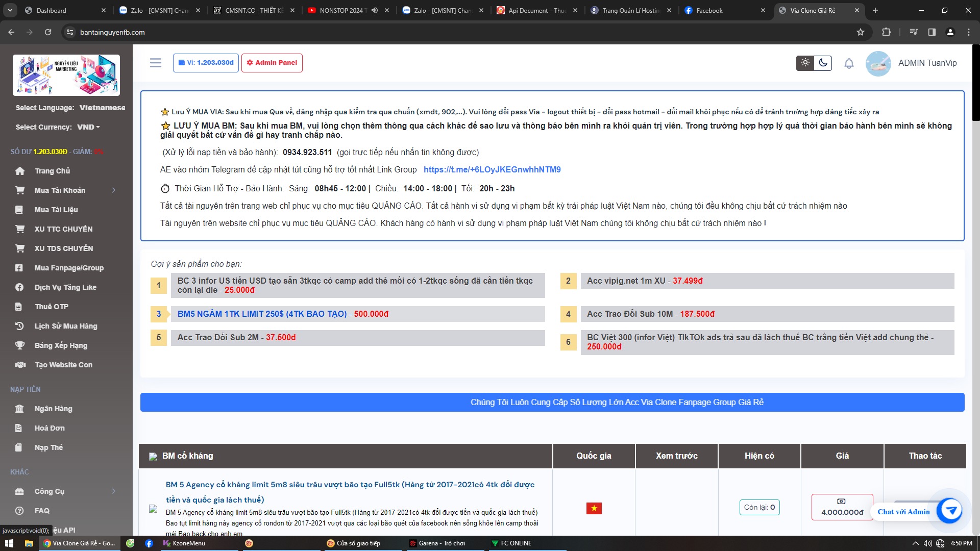This screenshot has height=551, width=980.
Task: Expand the Mua Tài Khoản submenu arrow
Action: point(113,190)
